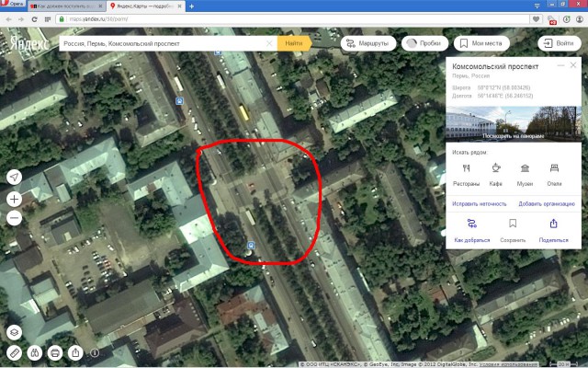The height and width of the screenshot is (368, 588).
Task: Search nearby Музеи
Action: pyautogui.click(x=525, y=175)
